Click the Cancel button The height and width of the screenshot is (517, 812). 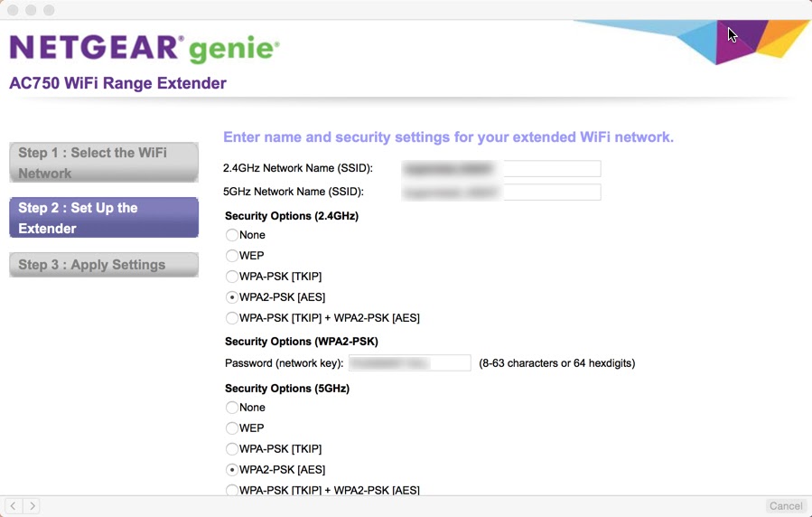tap(786, 506)
